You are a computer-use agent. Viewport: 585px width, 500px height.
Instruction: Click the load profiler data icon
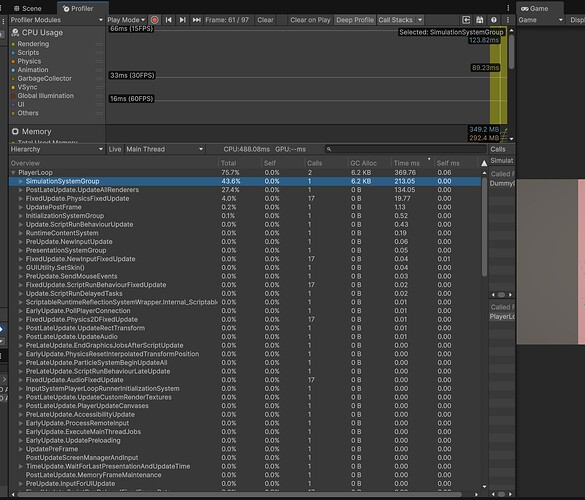tap(466, 20)
